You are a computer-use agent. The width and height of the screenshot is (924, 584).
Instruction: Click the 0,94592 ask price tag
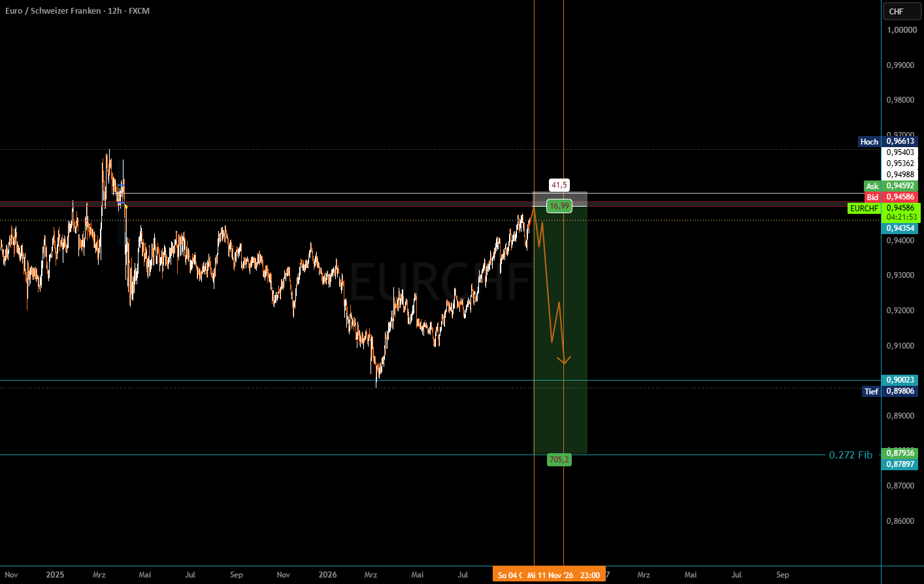[x=900, y=186]
